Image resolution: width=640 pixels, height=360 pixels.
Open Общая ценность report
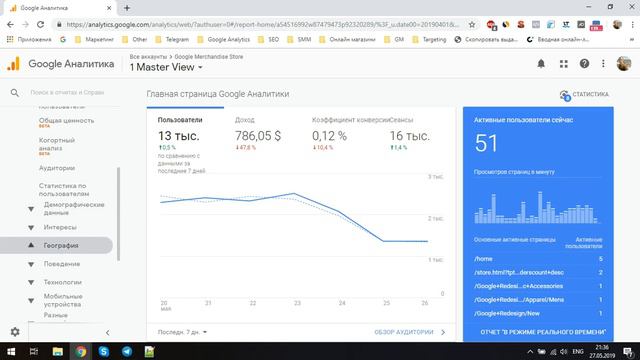66,120
